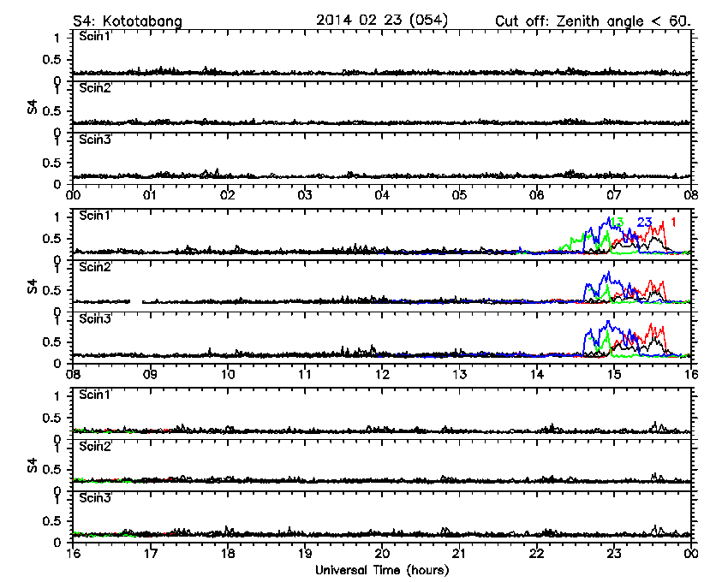Image resolution: width=728 pixels, height=582 pixels.
Task: Click the 'S4' y-axis label of 00–08 plot
Action: (x=32, y=107)
